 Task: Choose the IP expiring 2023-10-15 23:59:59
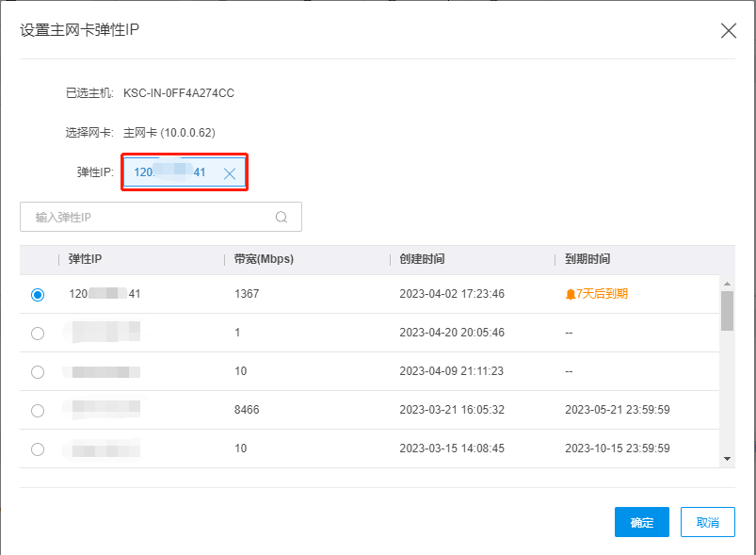(38, 449)
